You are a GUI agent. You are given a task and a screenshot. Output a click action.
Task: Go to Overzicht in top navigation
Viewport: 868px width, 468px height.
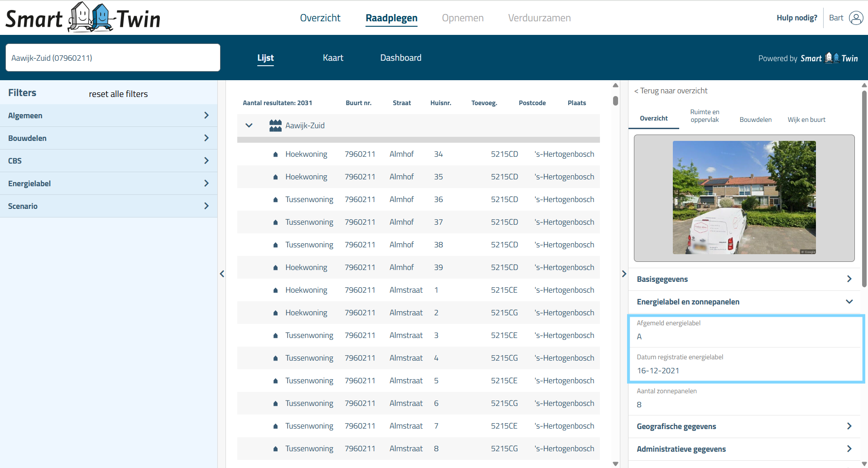click(320, 18)
